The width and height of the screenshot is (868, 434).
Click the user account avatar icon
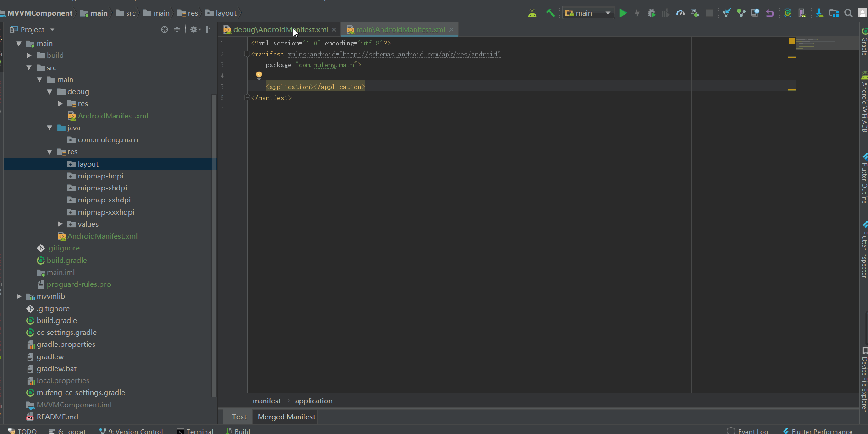[x=862, y=13]
